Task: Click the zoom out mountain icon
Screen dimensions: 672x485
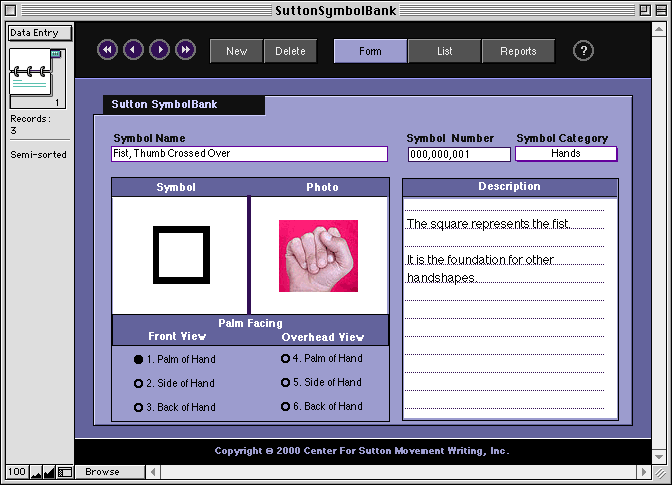Action: (x=36, y=472)
